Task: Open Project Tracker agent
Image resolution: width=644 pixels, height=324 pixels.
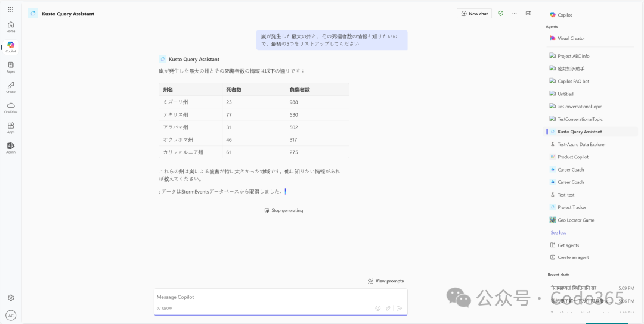Action: click(x=568, y=207)
